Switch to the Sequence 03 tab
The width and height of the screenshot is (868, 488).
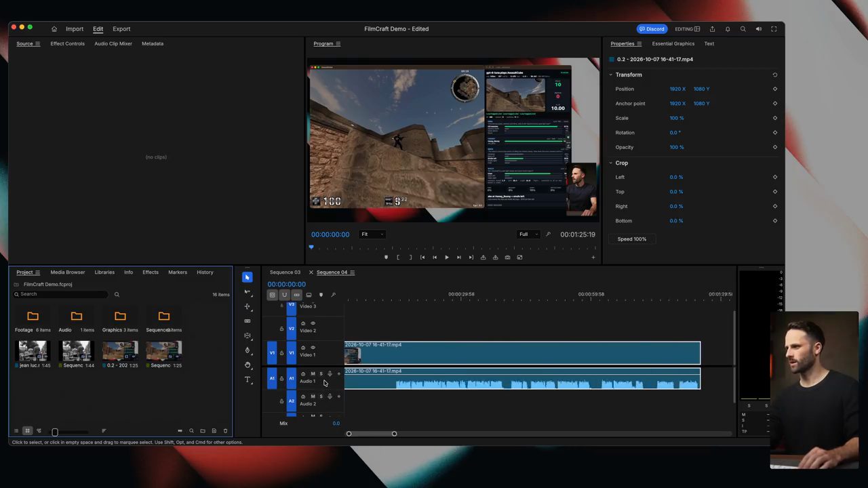[285, 272]
